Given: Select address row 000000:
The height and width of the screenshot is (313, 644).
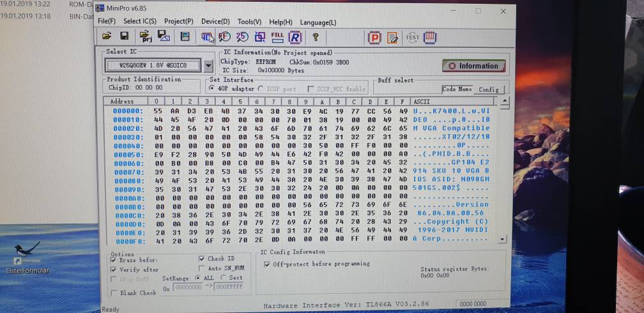Looking at the screenshot, I should coord(128,111).
